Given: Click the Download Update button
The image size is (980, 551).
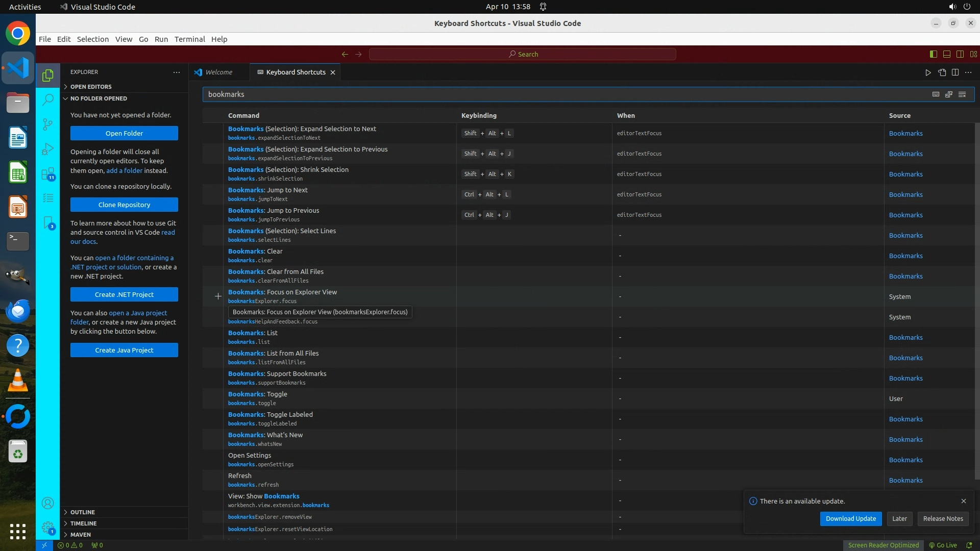Looking at the screenshot, I should pos(850,519).
